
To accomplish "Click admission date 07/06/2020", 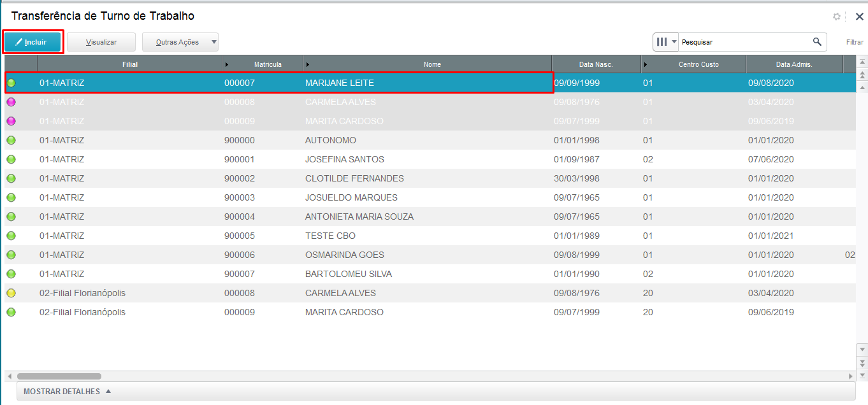I will 771,159.
